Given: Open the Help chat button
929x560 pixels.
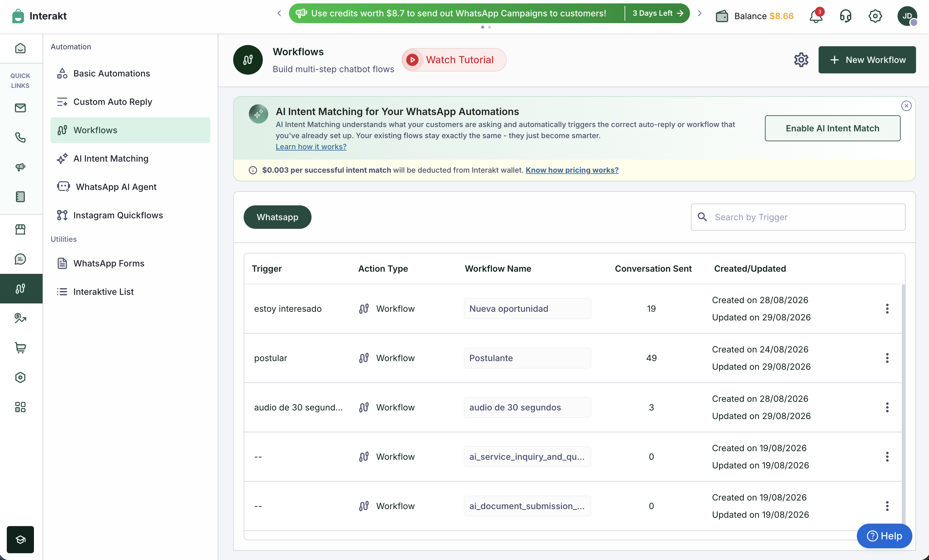Looking at the screenshot, I should pos(885,536).
